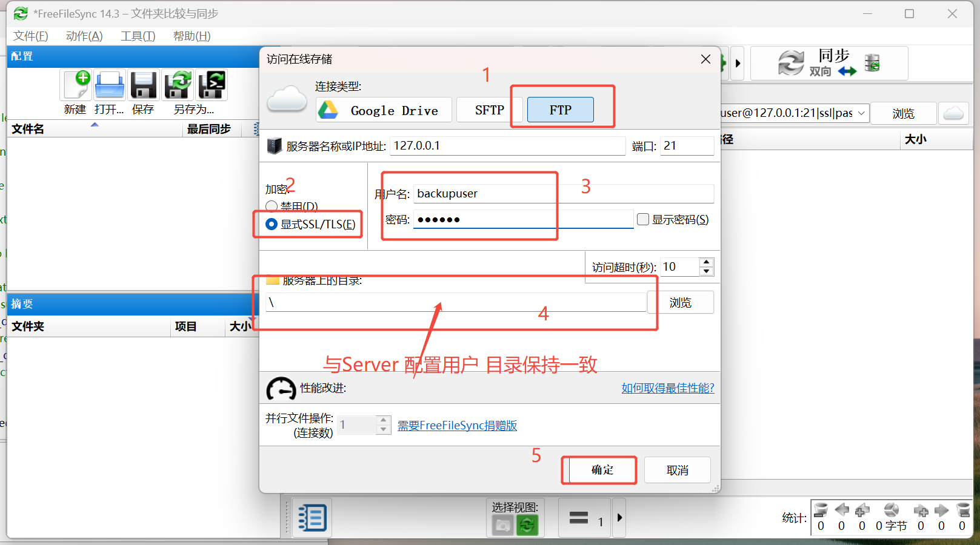Viewport: 980px width, 545px height.
Task: Open a configuration with the 打开 icon
Action: coord(110,85)
